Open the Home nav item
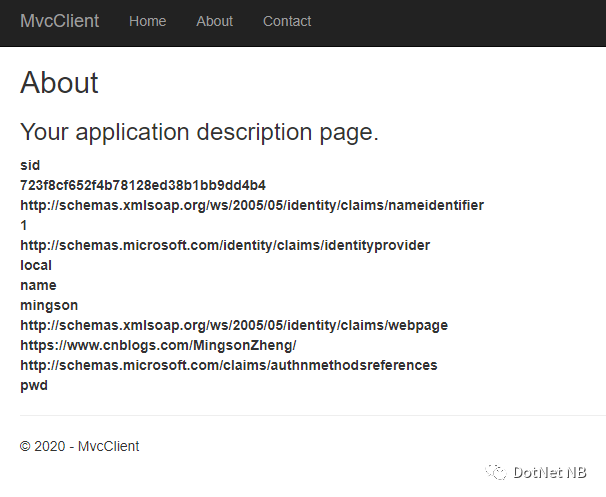 [148, 21]
